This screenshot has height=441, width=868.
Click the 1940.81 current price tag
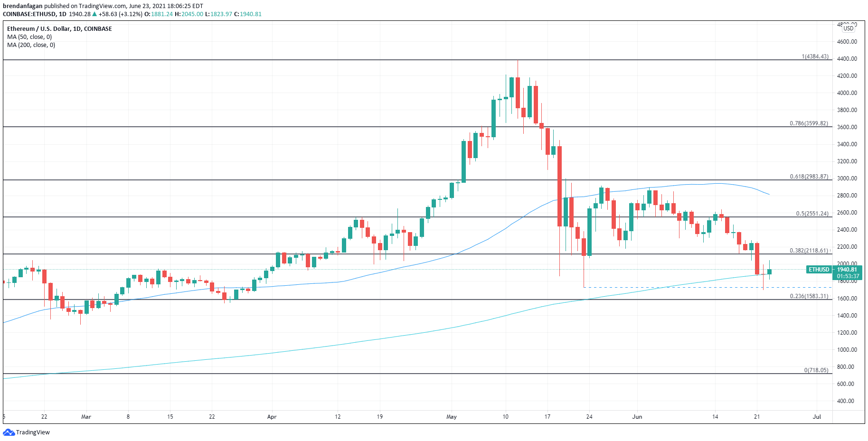[848, 270]
